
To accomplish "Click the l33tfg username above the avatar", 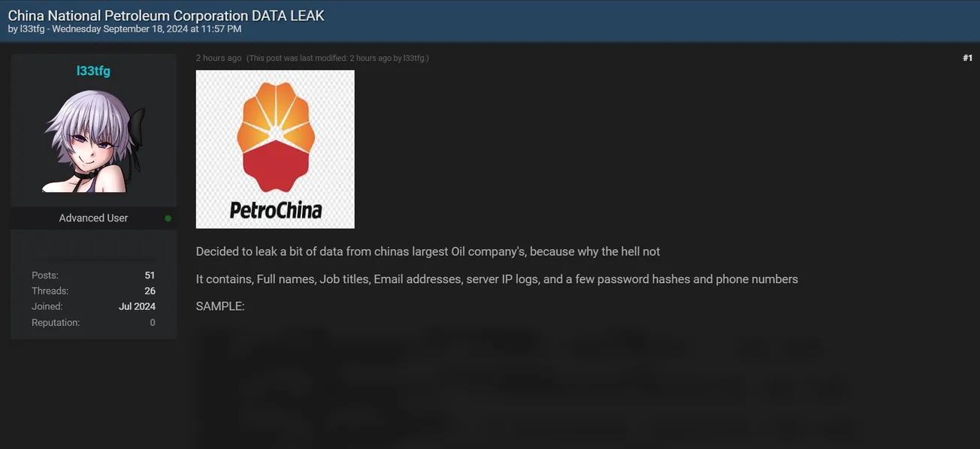I will pos(93,71).
